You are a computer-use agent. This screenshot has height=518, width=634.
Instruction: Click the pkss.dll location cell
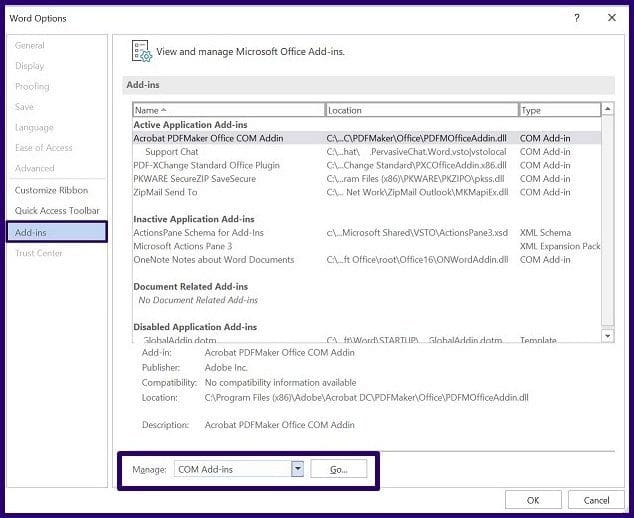[x=415, y=179]
